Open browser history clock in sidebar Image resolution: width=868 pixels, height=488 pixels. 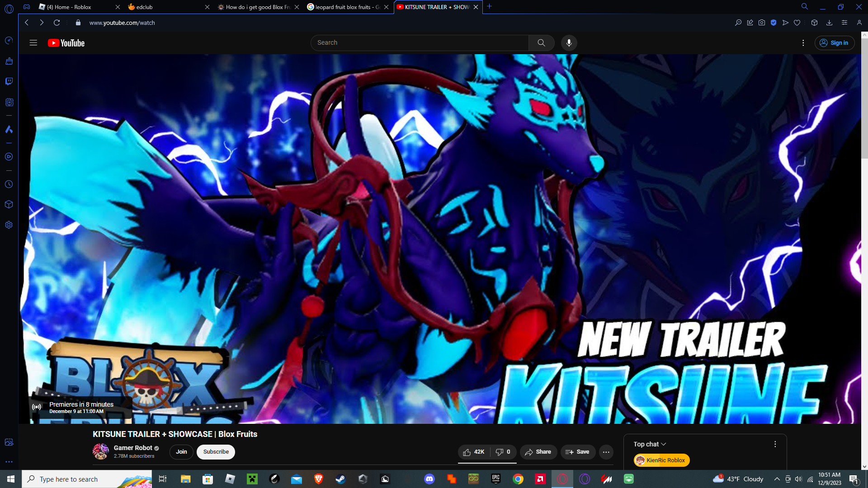click(9, 184)
